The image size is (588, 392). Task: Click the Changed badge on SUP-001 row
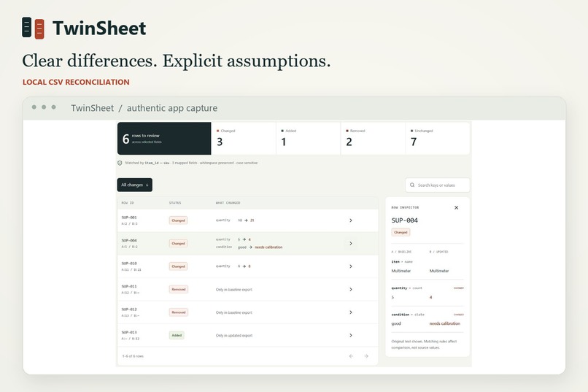[x=178, y=220]
